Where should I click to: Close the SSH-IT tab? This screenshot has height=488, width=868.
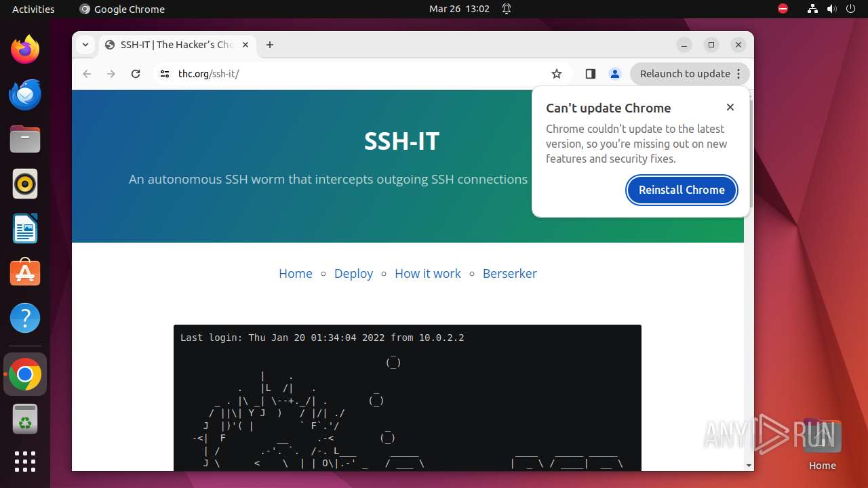tap(245, 45)
